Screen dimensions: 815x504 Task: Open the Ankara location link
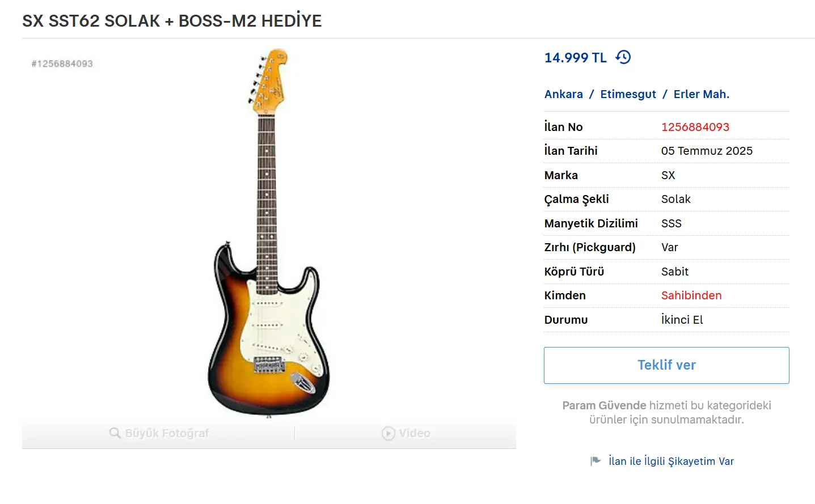[564, 94]
